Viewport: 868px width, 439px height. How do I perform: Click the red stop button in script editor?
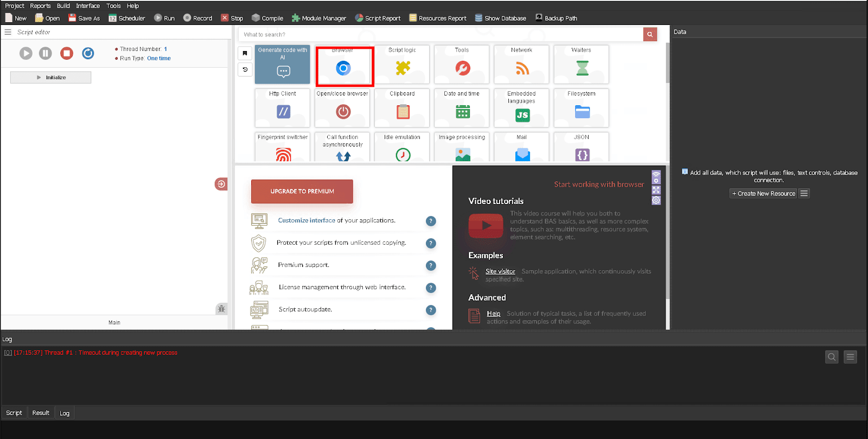[x=67, y=53]
